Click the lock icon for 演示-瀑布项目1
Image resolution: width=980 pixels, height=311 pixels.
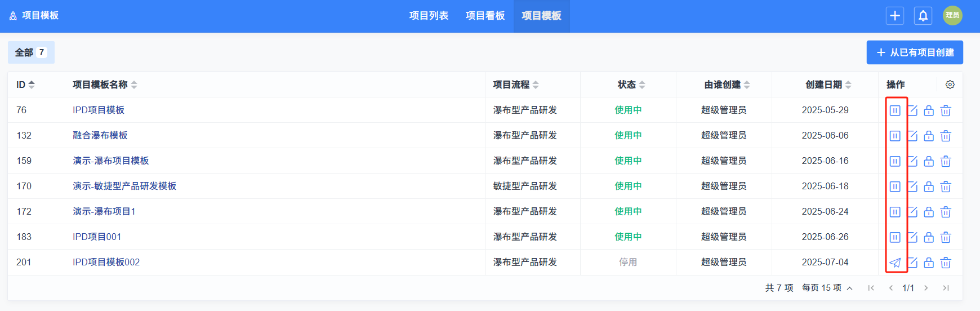coord(929,212)
